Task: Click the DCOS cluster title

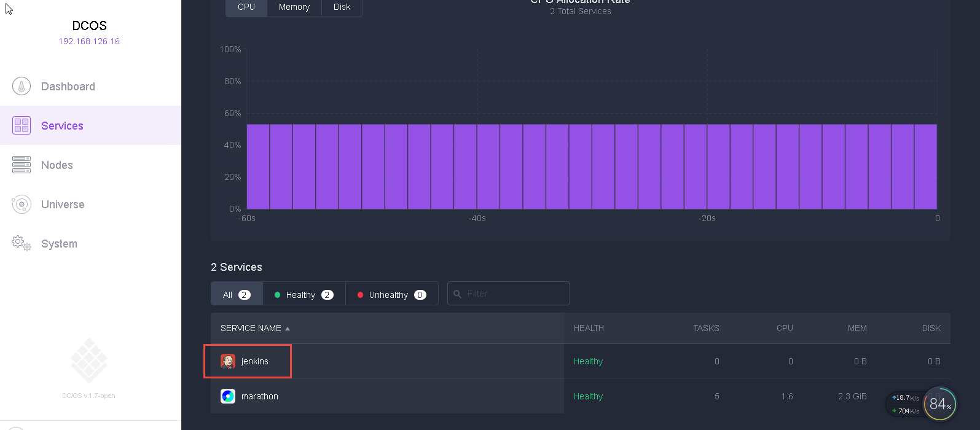Action: pyautogui.click(x=90, y=26)
